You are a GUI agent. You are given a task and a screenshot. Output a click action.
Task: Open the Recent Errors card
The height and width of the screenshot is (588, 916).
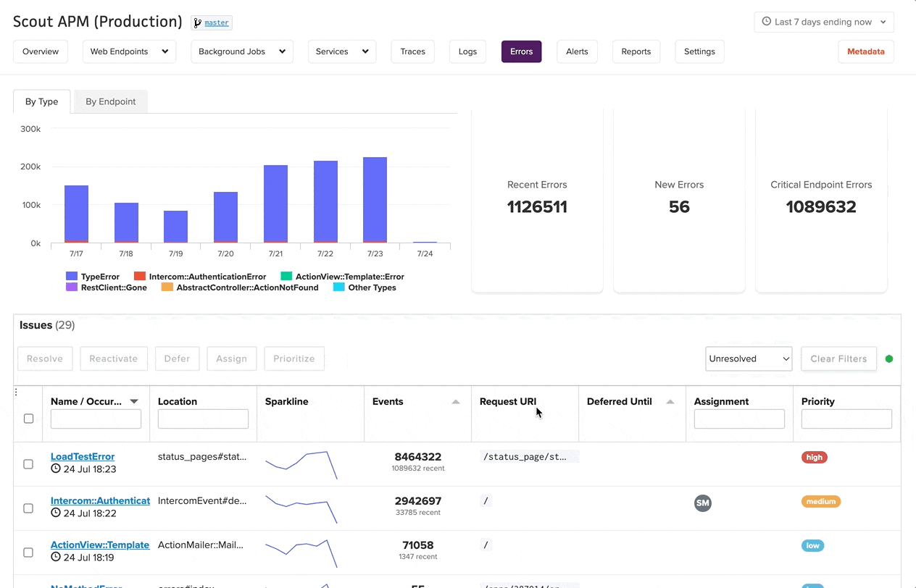tap(537, 201)
